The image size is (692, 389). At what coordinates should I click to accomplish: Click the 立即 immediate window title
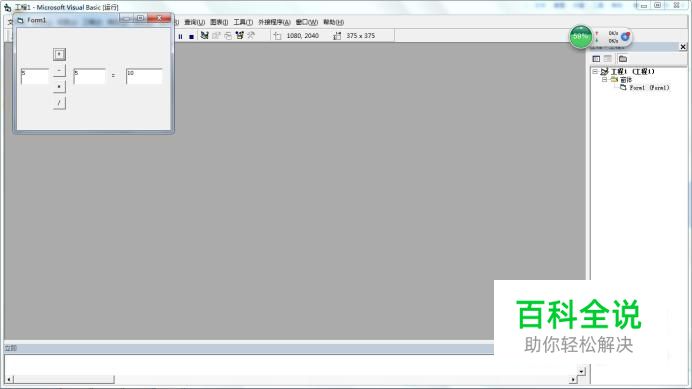(x=11, y=348)
